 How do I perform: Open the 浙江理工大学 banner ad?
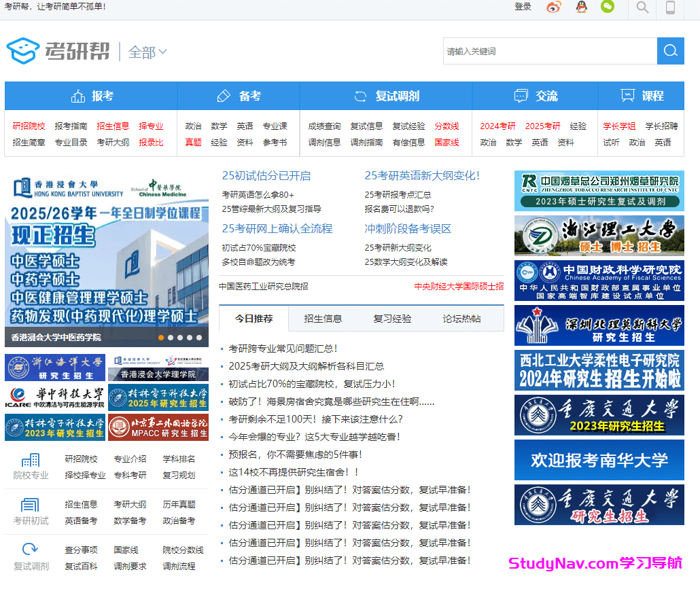(599, 236)
